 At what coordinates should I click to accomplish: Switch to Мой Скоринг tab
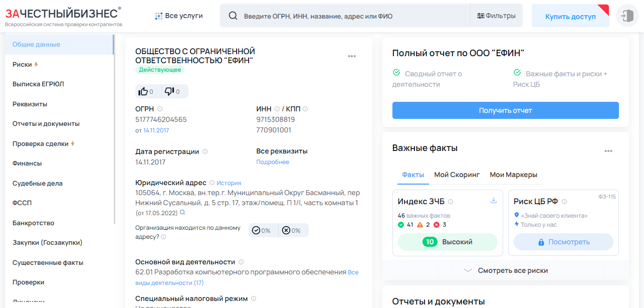(x=457, y=175)
